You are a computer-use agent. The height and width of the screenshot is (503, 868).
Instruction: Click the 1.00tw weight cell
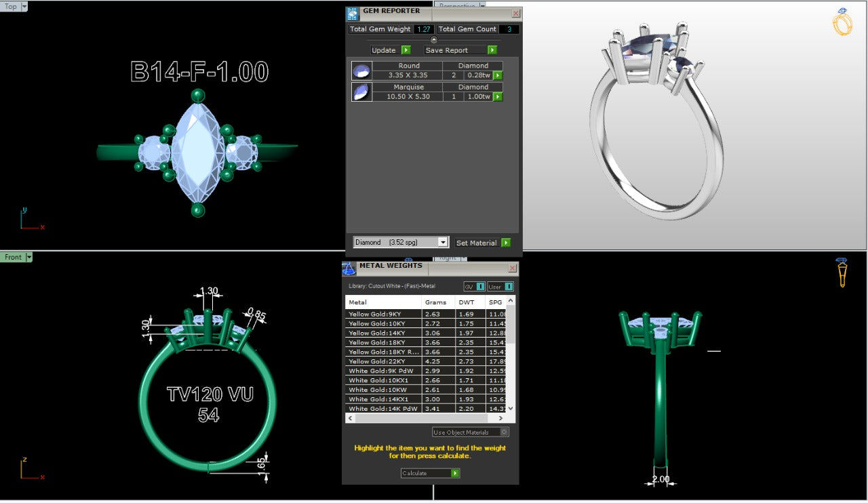(478, 97)
